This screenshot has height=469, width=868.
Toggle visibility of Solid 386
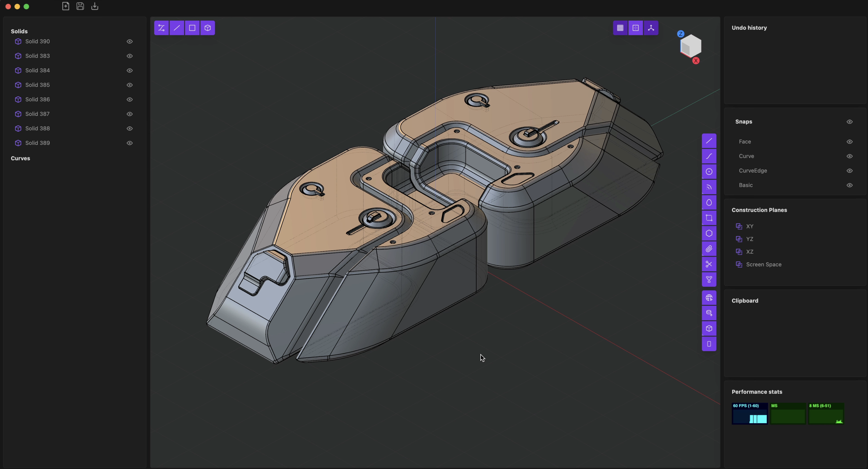pos(129,99)
